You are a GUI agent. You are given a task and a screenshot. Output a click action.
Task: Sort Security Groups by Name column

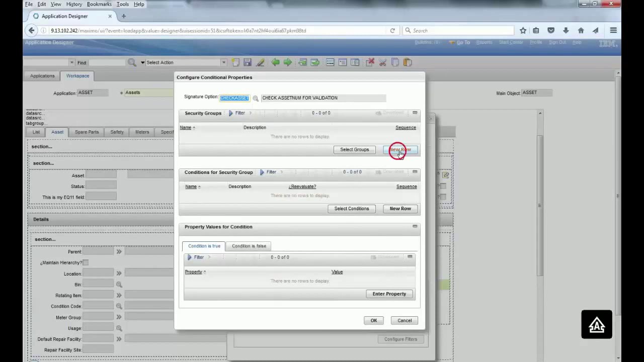[x=186, y=128]
